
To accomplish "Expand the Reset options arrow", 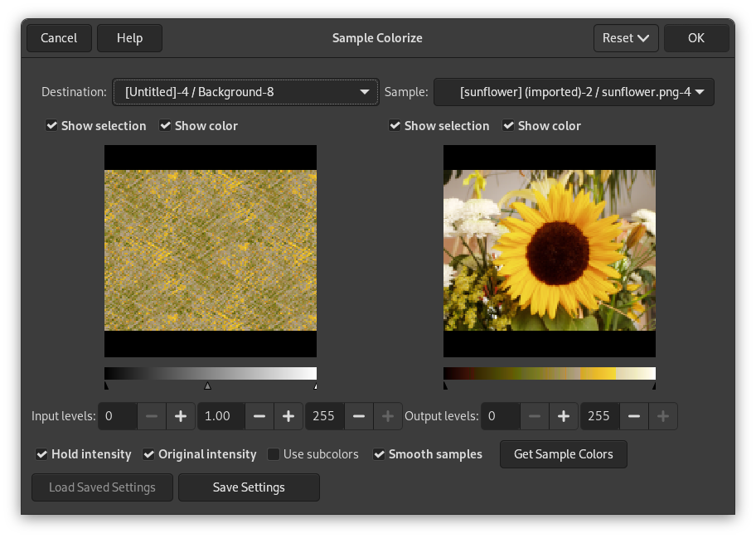I will [x=645, y=37].
